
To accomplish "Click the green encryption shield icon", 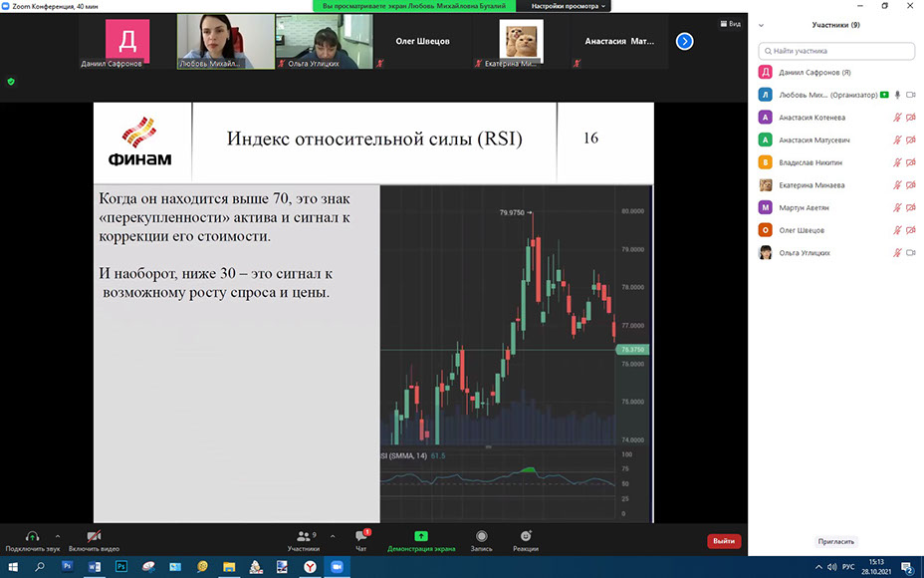I will click(11, 82).
